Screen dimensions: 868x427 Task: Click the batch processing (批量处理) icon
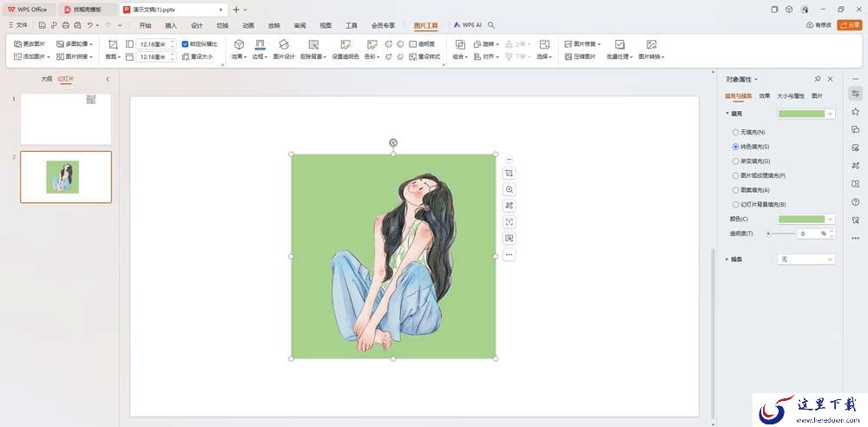click(620, 44)
